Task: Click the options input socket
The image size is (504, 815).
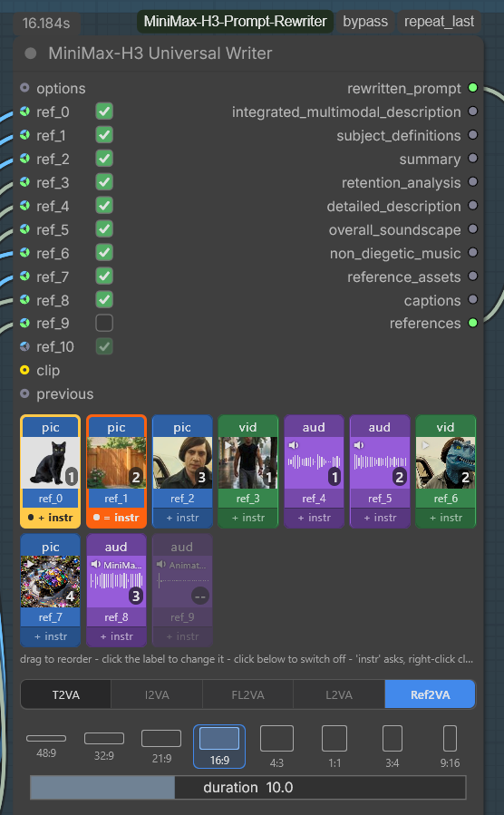Action: coord(24,88)
